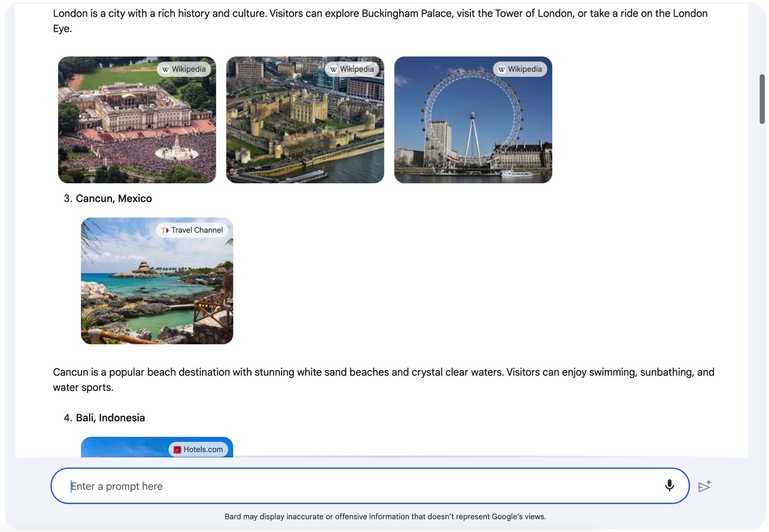Click the Bali, Indonesia heading
Viewport: 769px width, 532px height.
coord(110,418)
